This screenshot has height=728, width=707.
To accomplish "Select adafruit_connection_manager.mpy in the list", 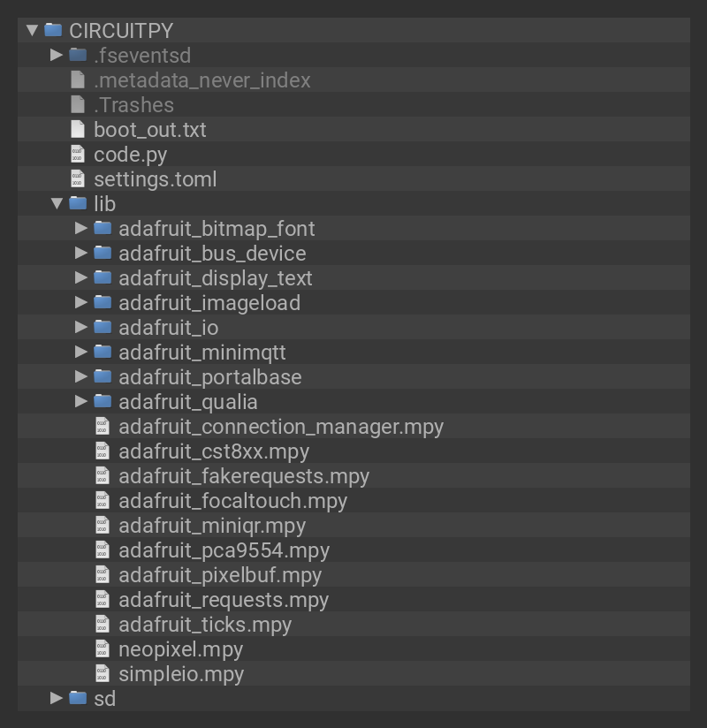I will [x=280, y=426].
